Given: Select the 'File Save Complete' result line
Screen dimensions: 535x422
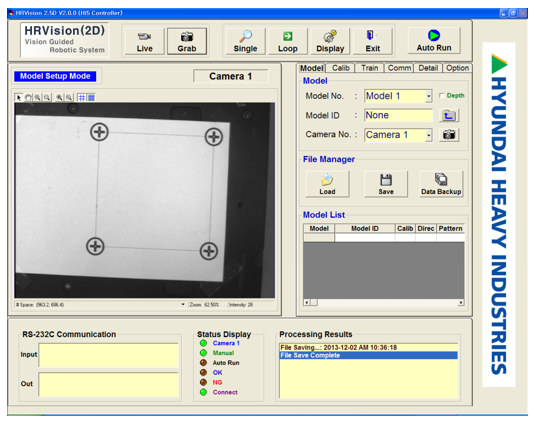Looking at the screenshot, I should point(368,355).
